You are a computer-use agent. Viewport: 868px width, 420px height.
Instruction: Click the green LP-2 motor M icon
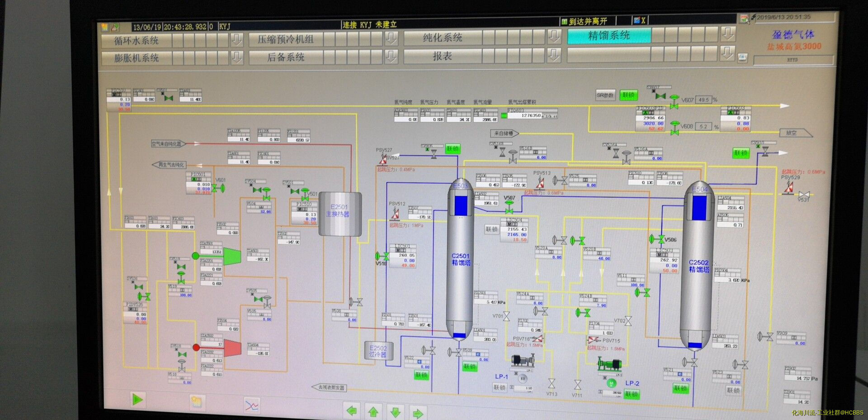tap(611, 383)
